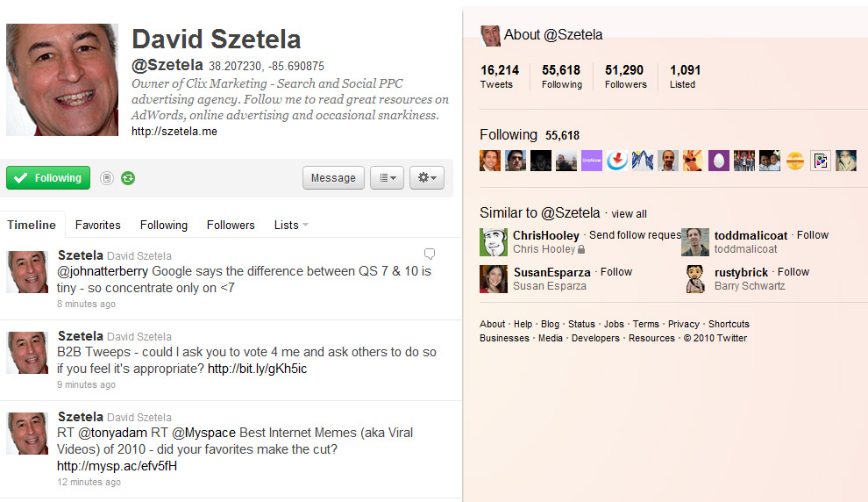Follow SusanEsparza from similar users
Viewport: 868px width, 502px height.
click(x=616, y=272)
